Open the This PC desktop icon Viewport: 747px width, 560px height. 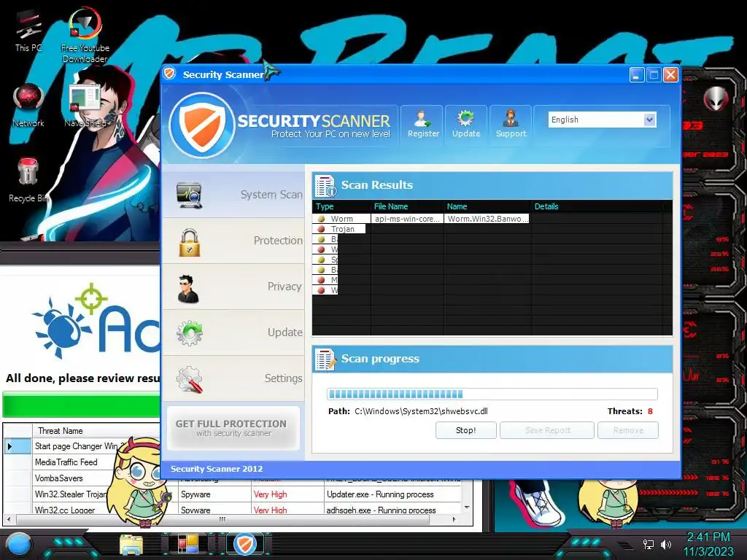[28, 31]
